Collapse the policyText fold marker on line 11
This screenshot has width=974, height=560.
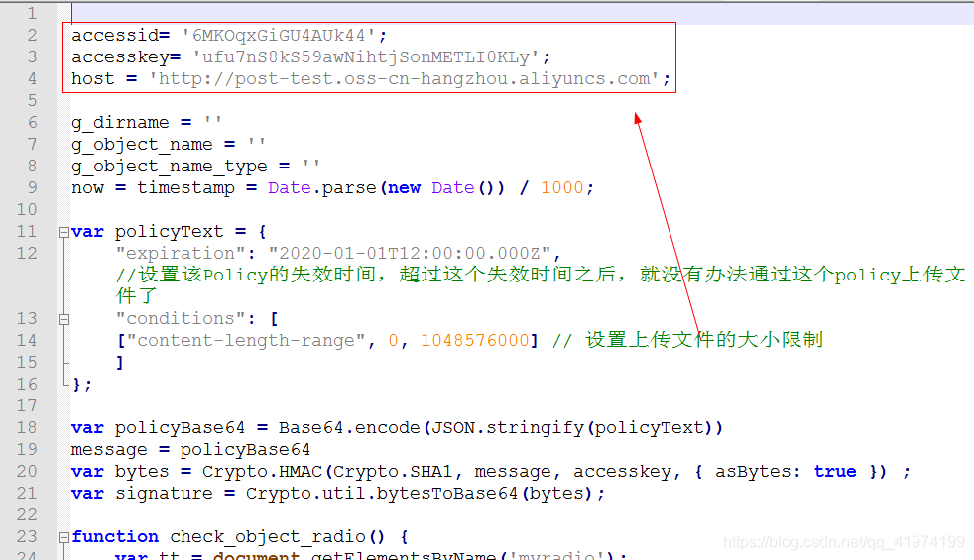click(63, 232)
